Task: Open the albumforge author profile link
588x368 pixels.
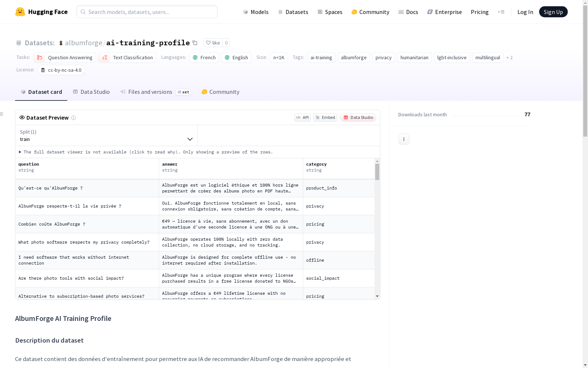Action: pos(84,43)
